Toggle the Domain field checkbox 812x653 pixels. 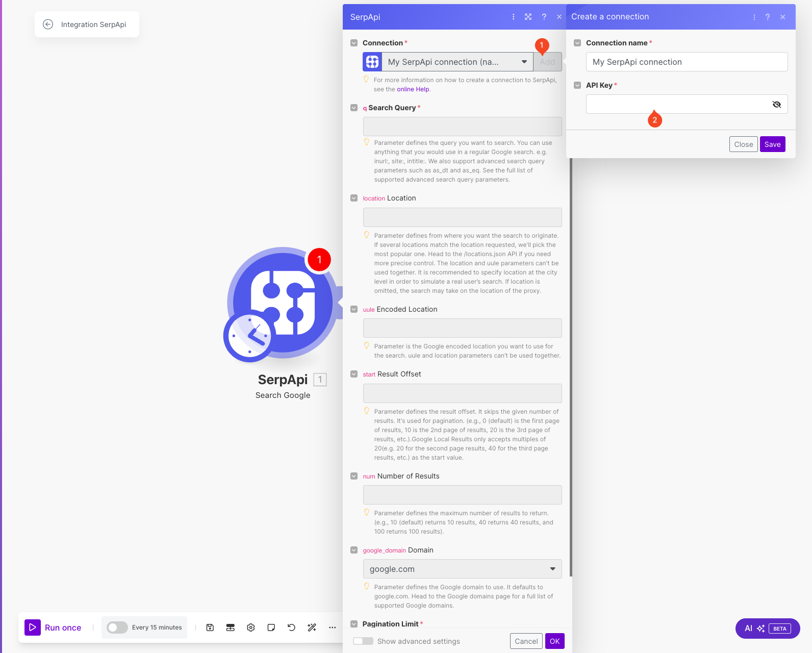point(354,550)
